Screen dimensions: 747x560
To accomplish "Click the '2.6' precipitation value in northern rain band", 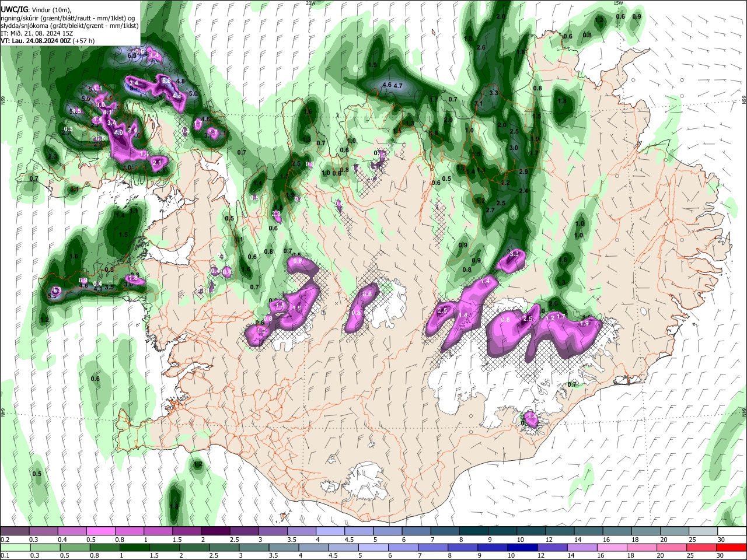I will [481, 47].
